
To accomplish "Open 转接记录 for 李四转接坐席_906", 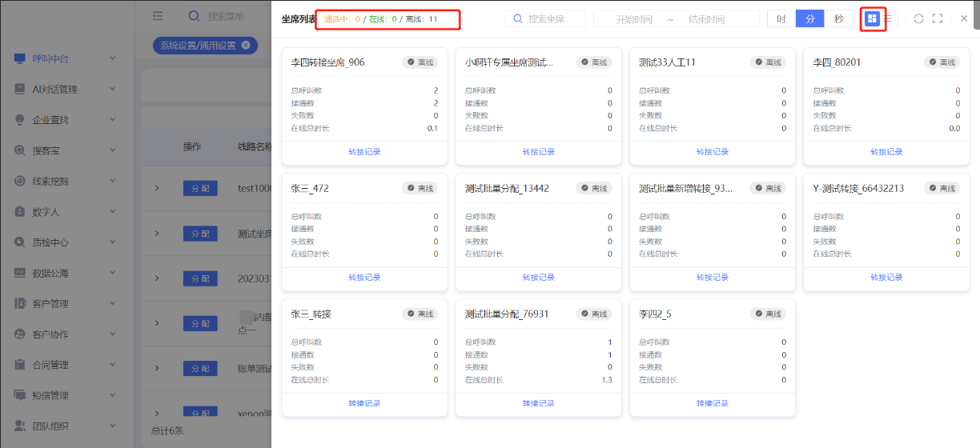I will click(x=364, y=152).
